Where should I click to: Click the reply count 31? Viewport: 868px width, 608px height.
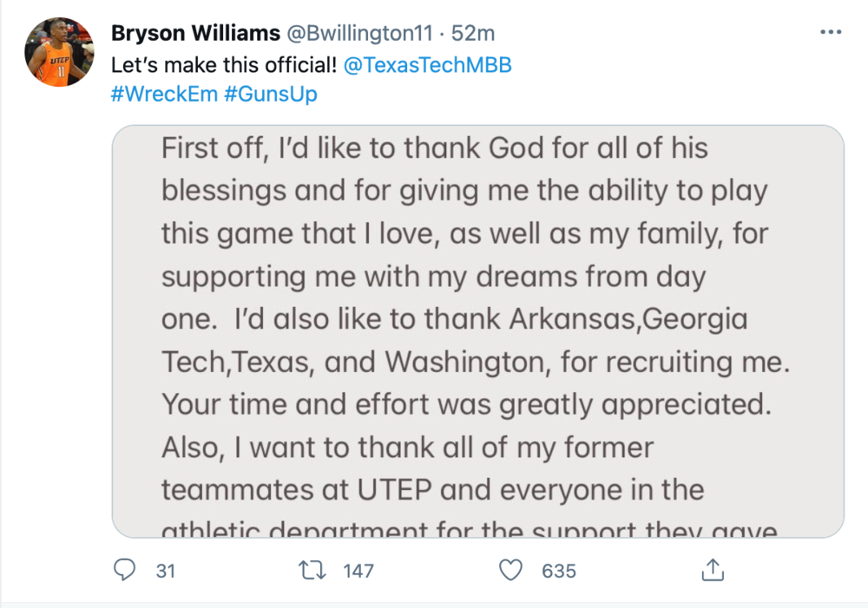click(166, 571)
